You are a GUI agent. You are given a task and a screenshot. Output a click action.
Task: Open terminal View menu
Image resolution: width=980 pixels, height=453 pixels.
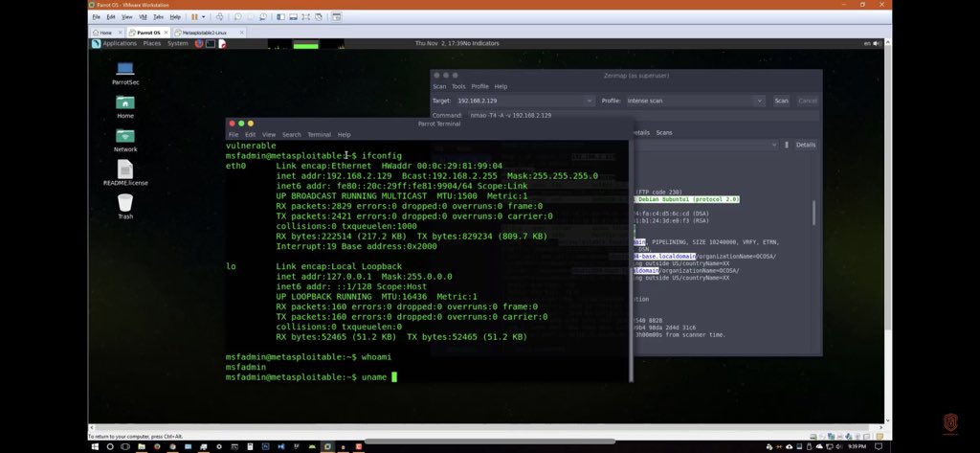tap(269, 134)
